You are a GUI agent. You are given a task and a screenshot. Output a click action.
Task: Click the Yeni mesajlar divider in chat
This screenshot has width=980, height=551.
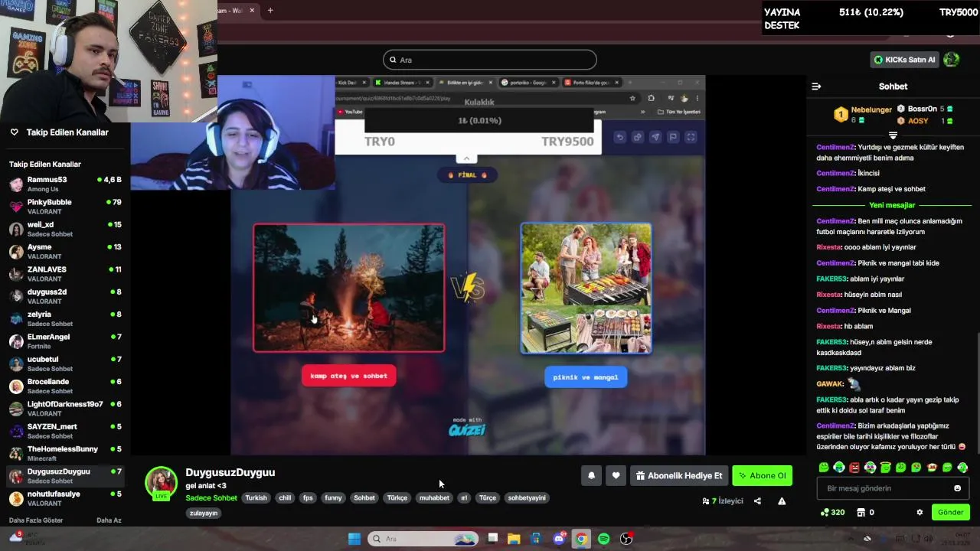tap(892, 205)
